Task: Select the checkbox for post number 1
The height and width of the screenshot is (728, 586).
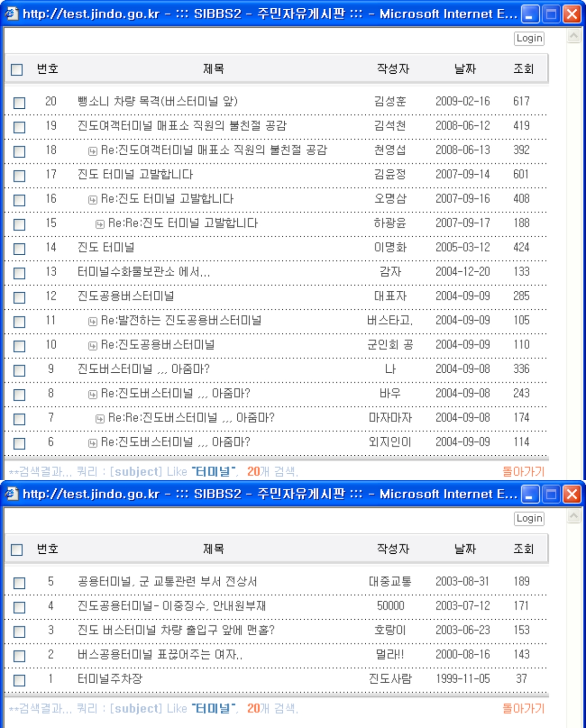Action: (20, 680)
